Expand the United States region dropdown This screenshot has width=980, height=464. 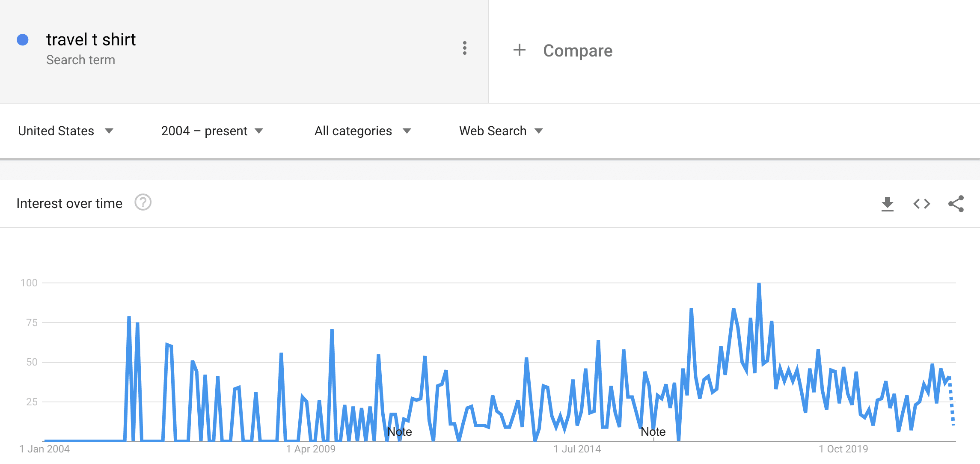tap(65, 131)
